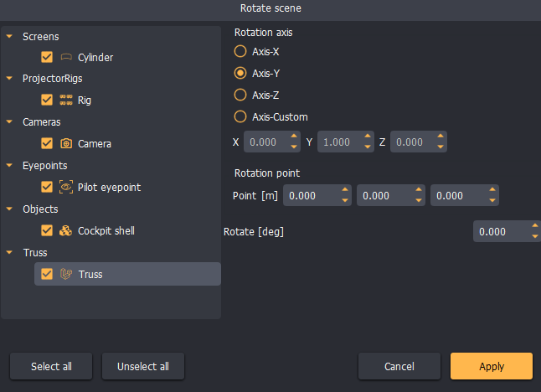Image resolution: width=541 pixels, height=392 pixels.
Task: Decrease the axis Z value
Action: 441,147
